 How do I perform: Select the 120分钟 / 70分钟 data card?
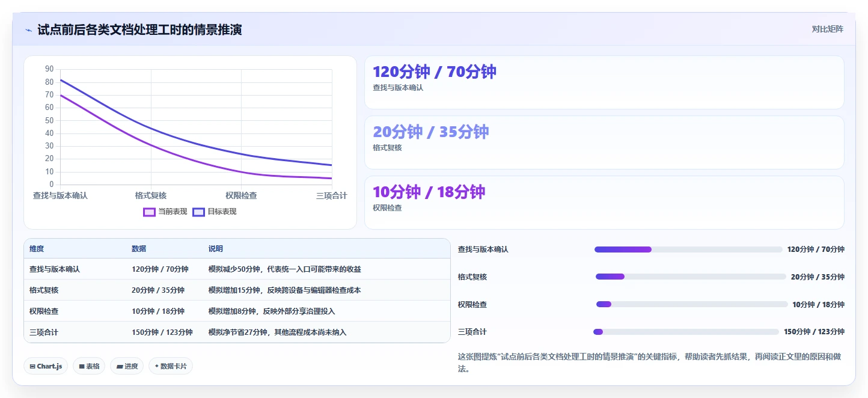tap(604, 82)
